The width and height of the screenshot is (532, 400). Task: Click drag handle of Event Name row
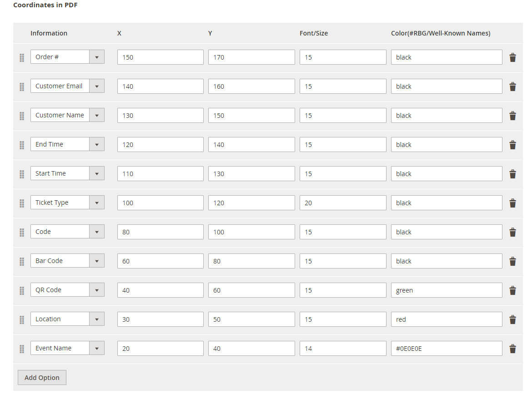(x=22, y=349)
